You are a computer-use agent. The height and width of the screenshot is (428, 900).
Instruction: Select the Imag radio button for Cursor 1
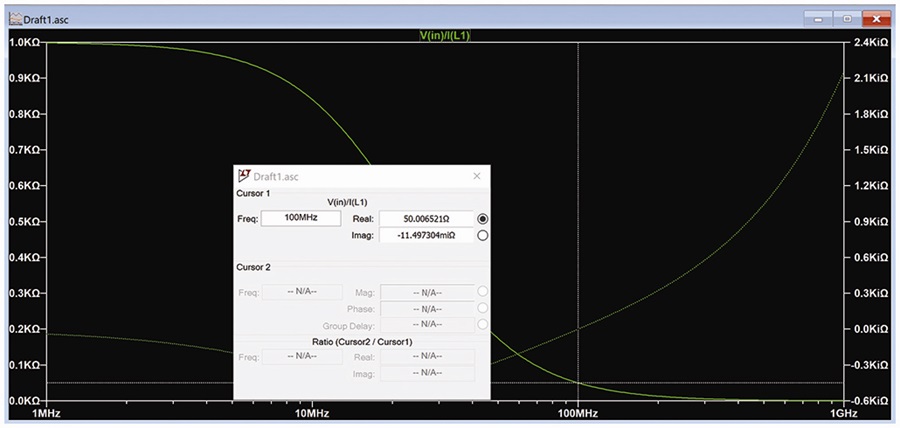pos(483,235)
